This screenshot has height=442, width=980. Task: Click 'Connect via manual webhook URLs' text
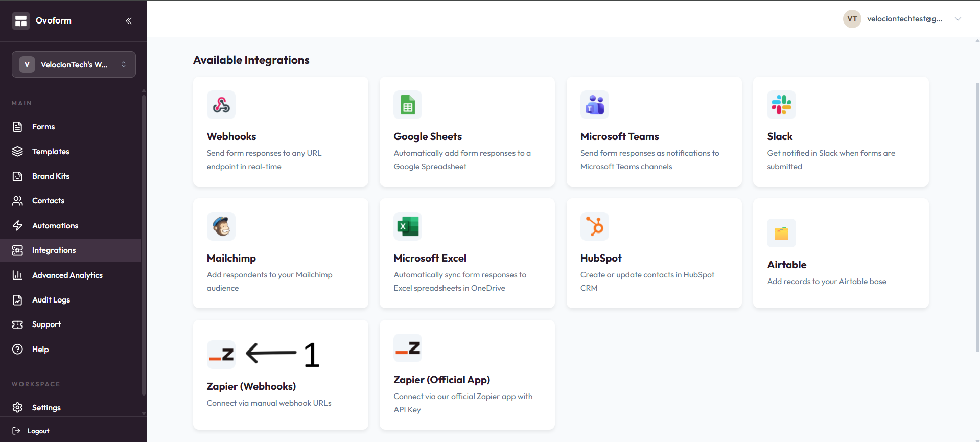click(269, 403)
